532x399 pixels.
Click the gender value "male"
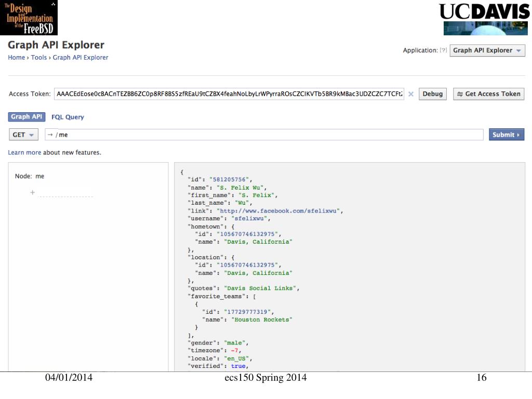click(234, 343)
